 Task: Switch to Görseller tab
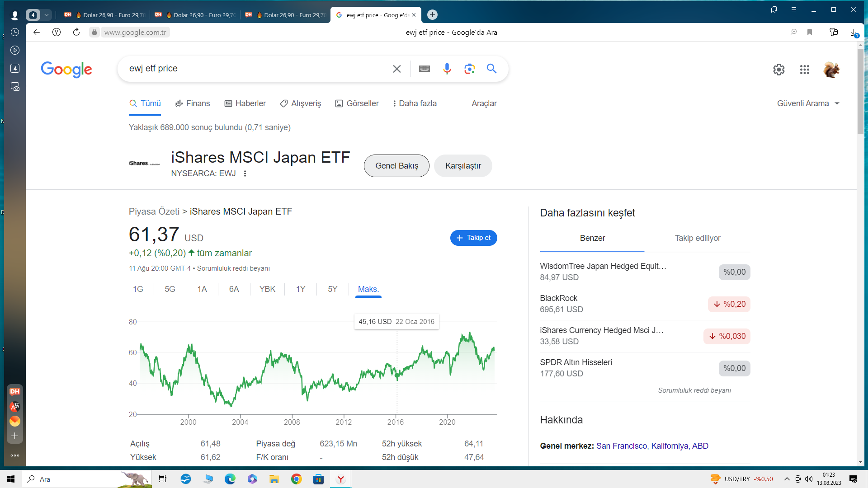pos(357,103)
